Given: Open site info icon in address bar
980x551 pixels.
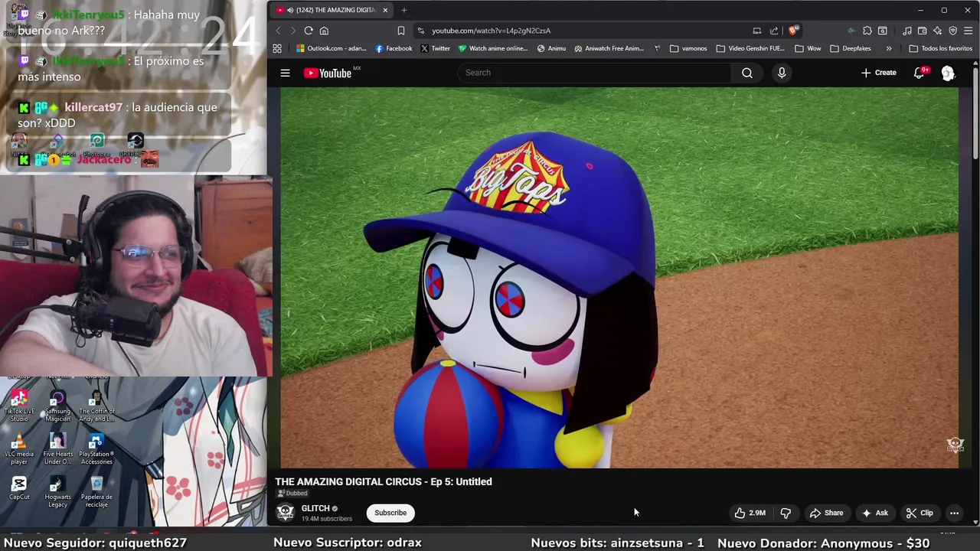Looking at the screenshot, I should 420,31.
